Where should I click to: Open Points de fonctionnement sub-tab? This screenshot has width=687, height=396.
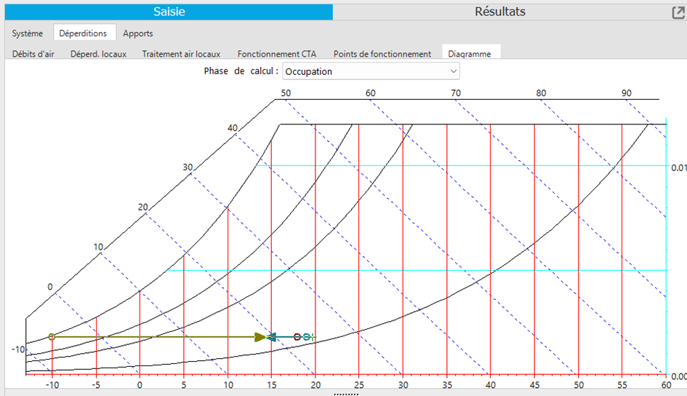tap(382, 54)
